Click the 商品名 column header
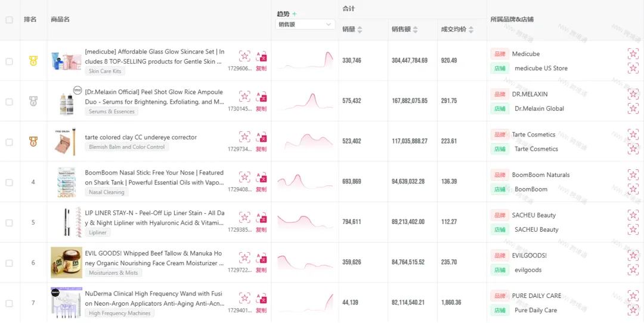The height and width of the screenshot is (323, 644). click(60, 20)
